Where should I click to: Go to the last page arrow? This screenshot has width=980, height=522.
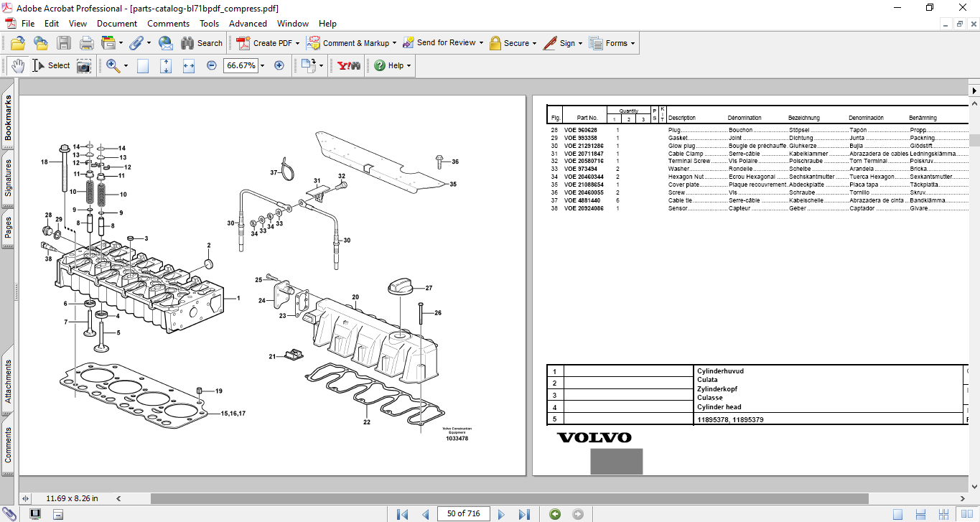point(524,514)
